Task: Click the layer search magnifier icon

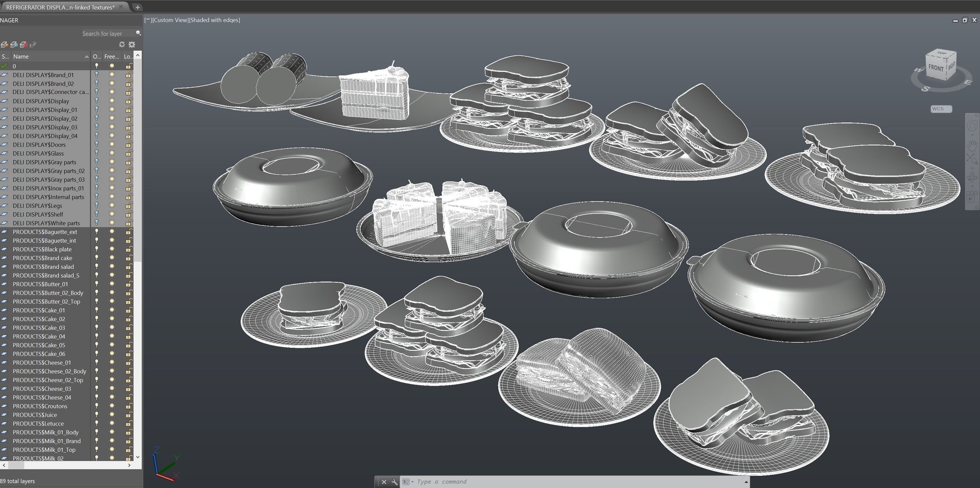Action: pyautogui.click(x=138, y=33)
